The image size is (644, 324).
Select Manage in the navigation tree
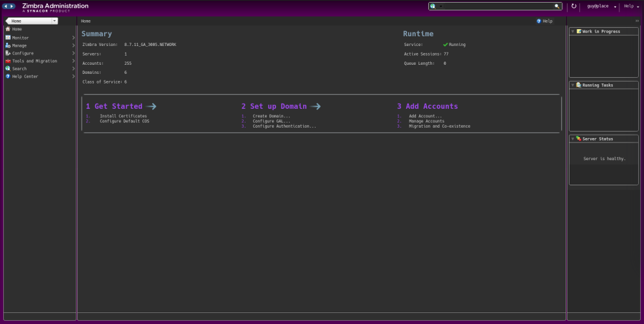19,45
